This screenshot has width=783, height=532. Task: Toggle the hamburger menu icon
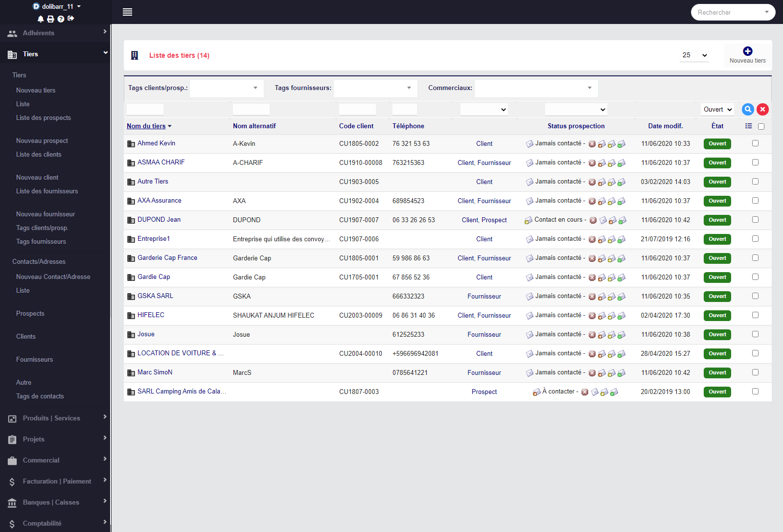pos(127,12)
